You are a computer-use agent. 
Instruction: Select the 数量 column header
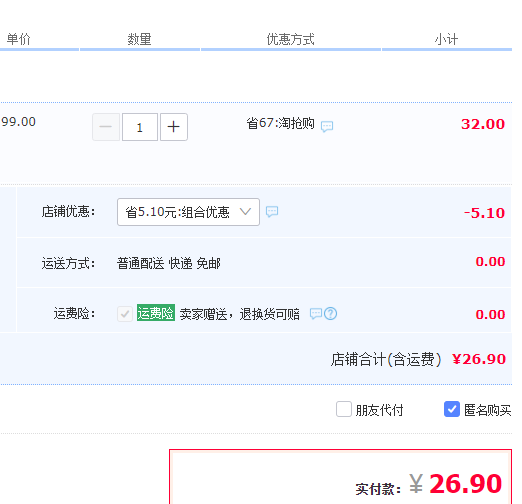pyautogui.click(x=139, y=39)
